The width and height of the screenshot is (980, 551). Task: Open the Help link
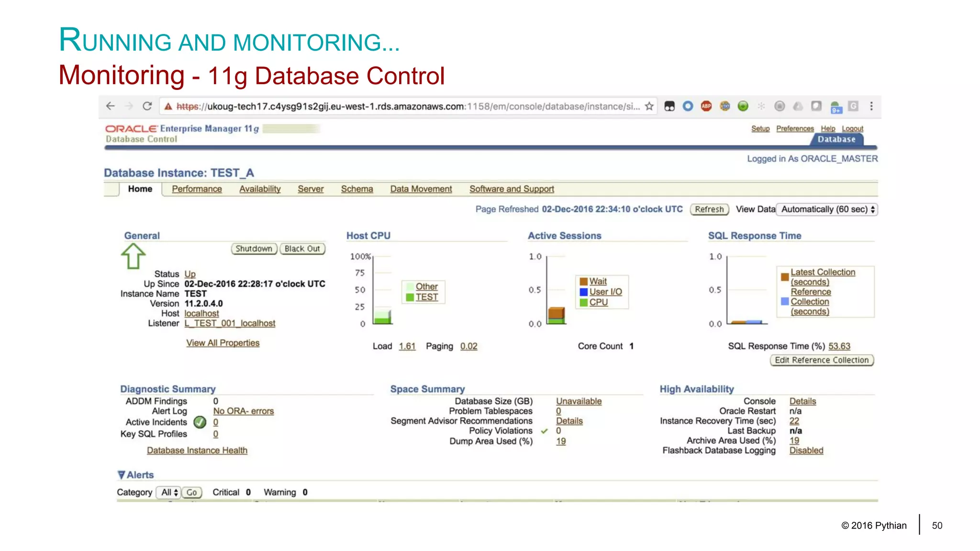coord(828,129)
